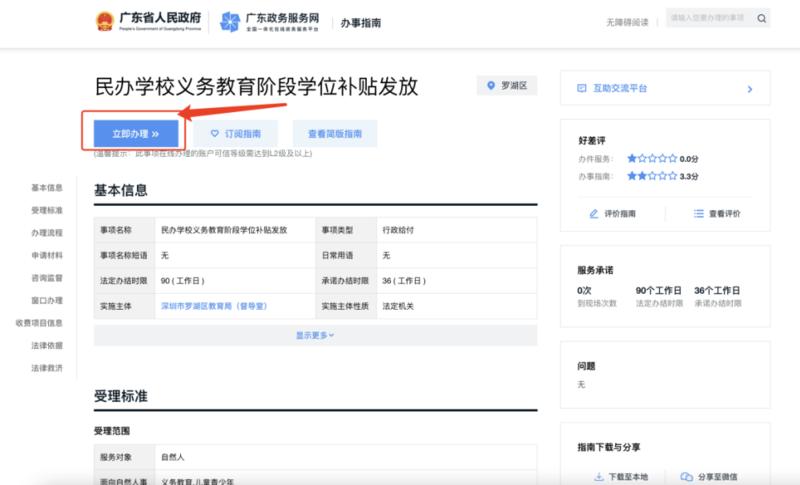Image resolution: width=800 pixels, height=485 pixels.
Task: Open the 互助交流平台 chevron arrow
Action: [749, 89]
